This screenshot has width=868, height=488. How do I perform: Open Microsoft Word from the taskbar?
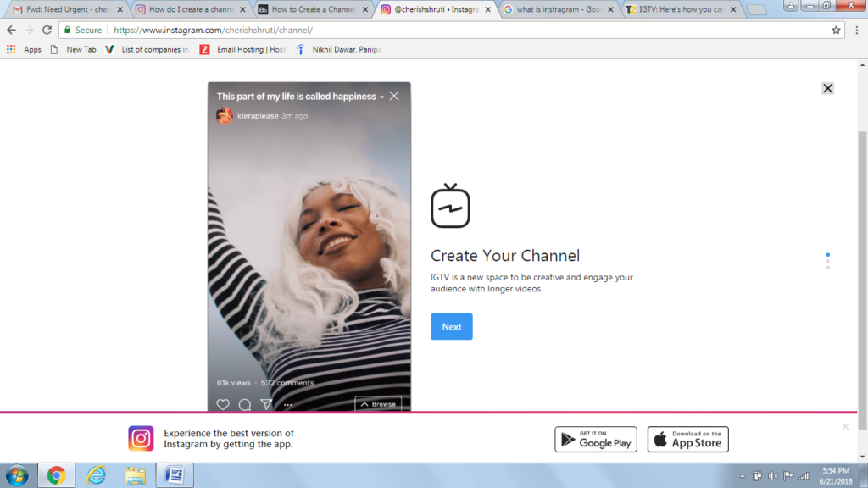(x=175, y=475)
